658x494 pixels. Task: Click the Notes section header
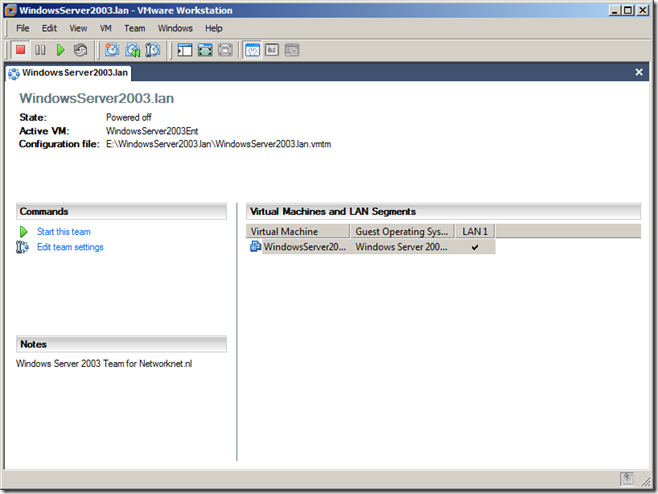121,344
